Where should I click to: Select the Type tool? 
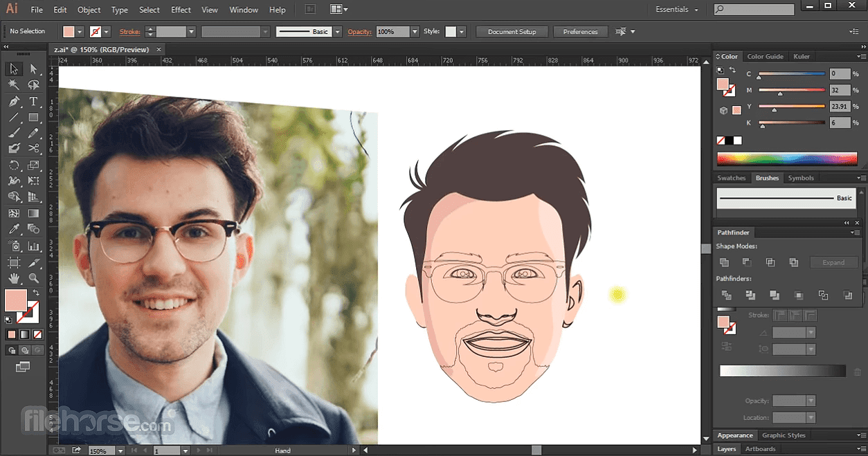[33, 102]
